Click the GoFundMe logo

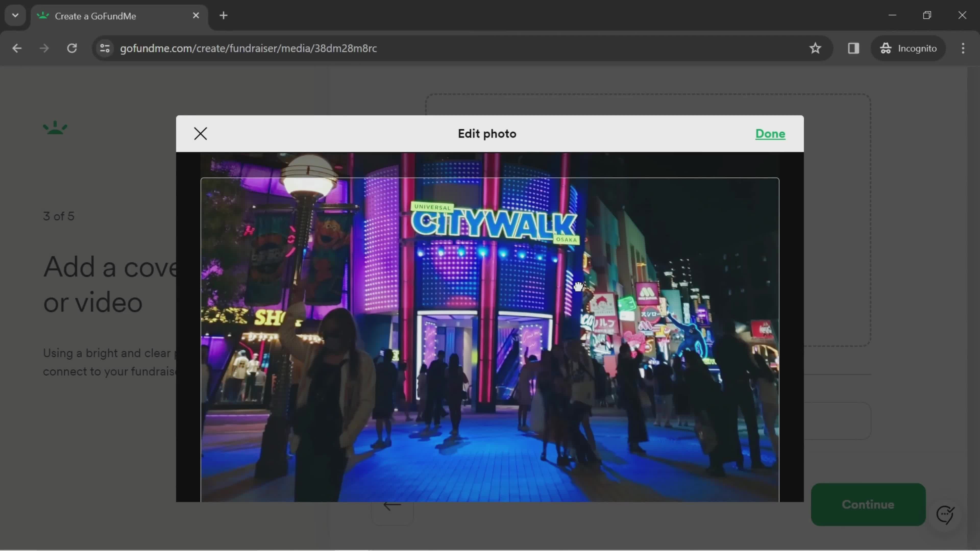tap(55, 128)
